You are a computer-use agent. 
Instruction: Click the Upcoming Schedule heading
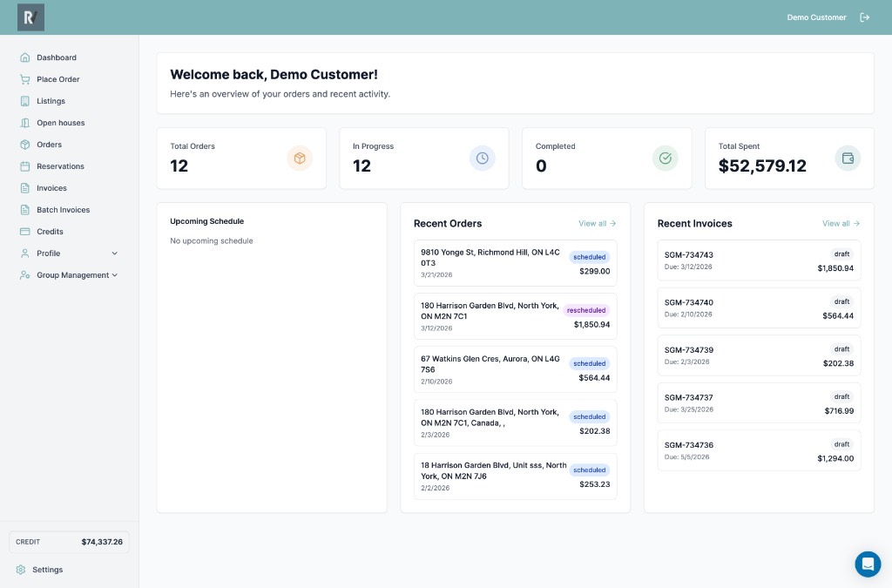[x=207, y=221]
